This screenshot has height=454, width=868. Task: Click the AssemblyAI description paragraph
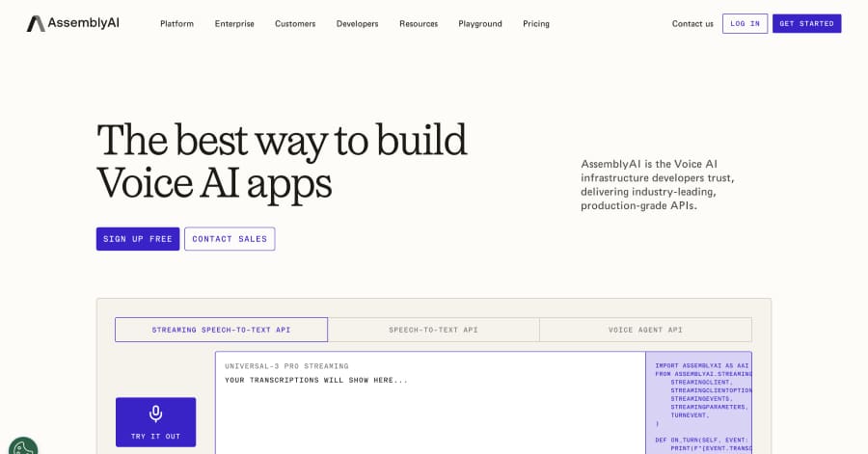coord(658,185)
